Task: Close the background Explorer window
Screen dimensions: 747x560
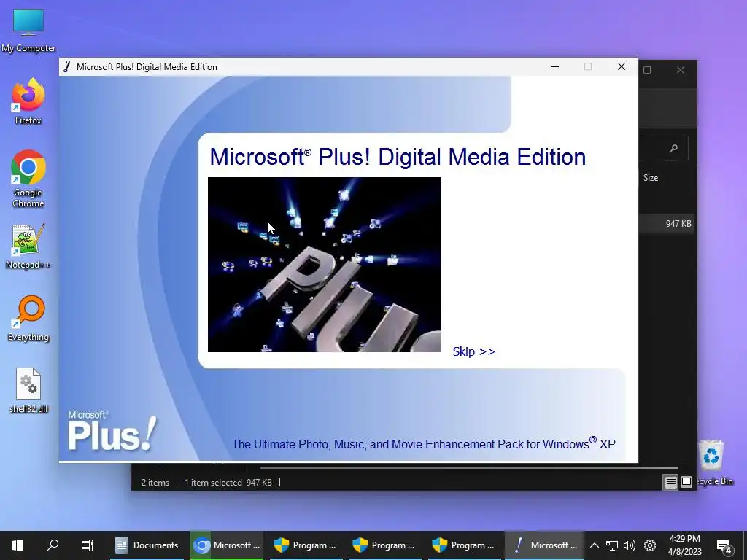Action: 681,70
